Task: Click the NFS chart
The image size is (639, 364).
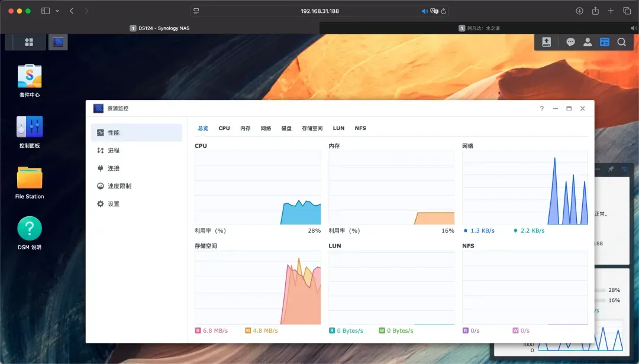Action: [x=525, y=288]
